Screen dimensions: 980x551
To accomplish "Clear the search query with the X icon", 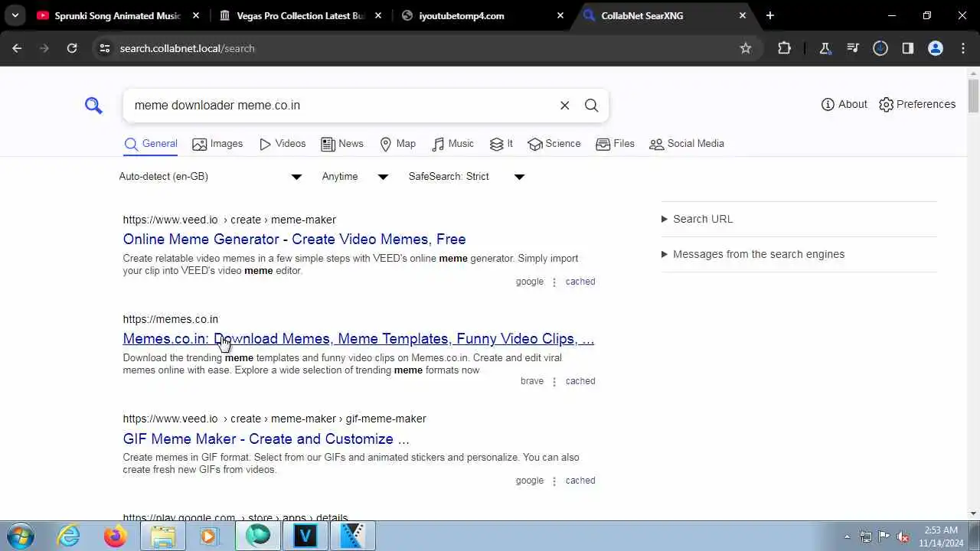I will [x=564, y=106].
